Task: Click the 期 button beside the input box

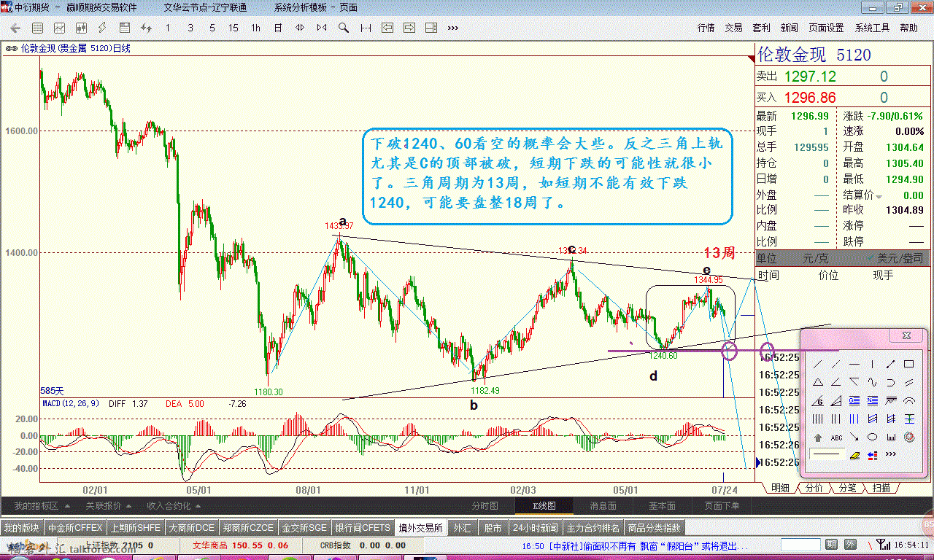Action: tap(831, 545)
